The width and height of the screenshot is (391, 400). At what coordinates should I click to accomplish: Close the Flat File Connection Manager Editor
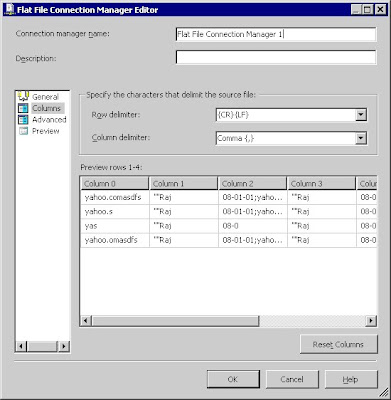380,10
